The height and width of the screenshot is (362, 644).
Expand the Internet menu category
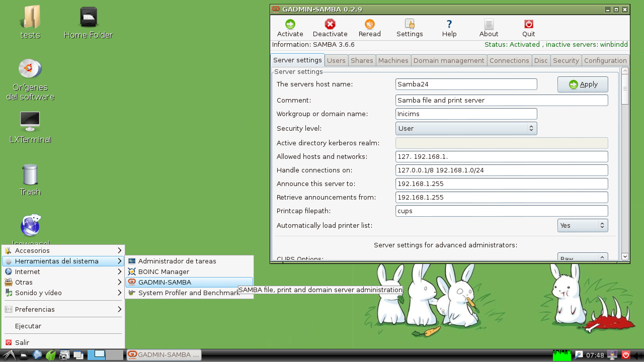tap(27, 271)
